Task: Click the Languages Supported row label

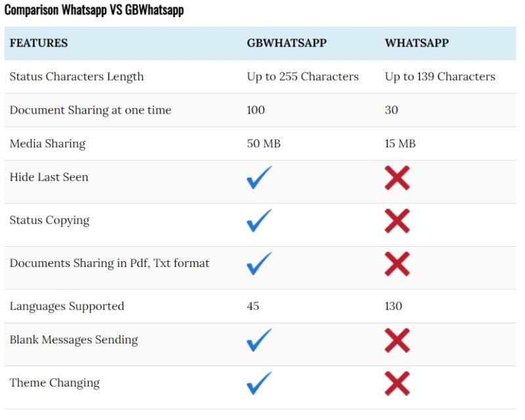Action: pos(66,306)
